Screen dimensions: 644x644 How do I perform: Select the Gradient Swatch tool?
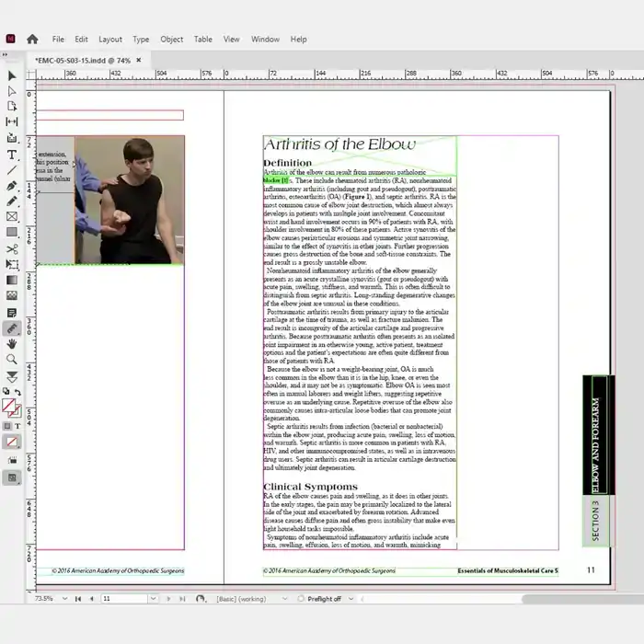(x=12, y=280)
